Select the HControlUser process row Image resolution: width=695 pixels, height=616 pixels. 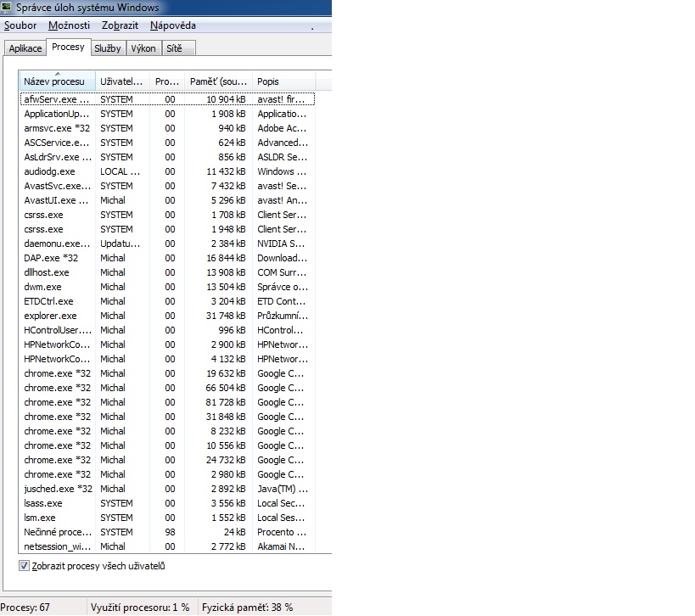pyautogui.click(x=167, y=330)
